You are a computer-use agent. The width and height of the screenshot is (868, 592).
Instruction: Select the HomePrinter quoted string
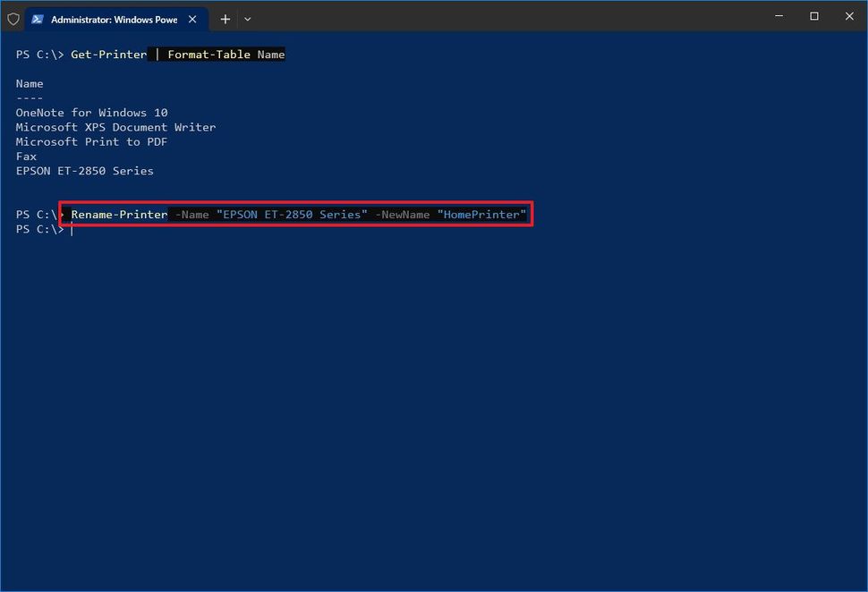(x=481, y=215)
